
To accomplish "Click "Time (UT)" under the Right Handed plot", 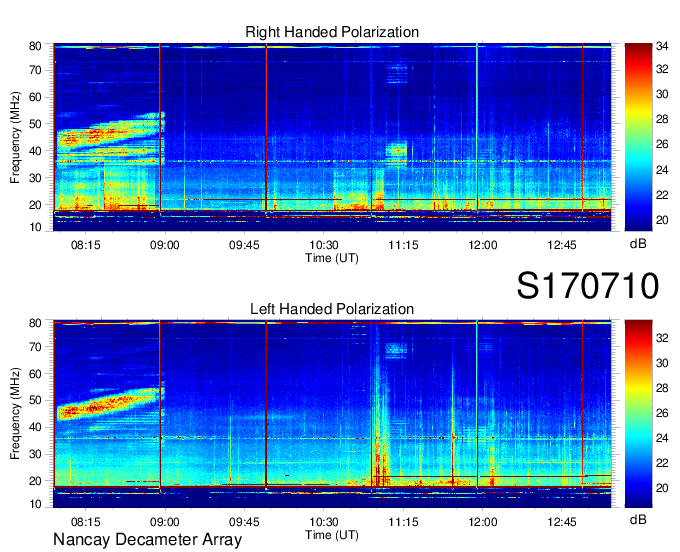I will coord(332,258).
